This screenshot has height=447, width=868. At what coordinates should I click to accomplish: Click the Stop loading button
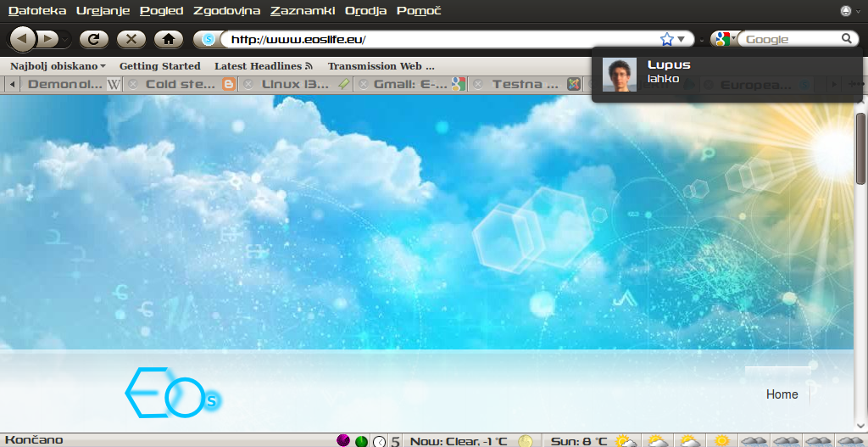(131, 39)
